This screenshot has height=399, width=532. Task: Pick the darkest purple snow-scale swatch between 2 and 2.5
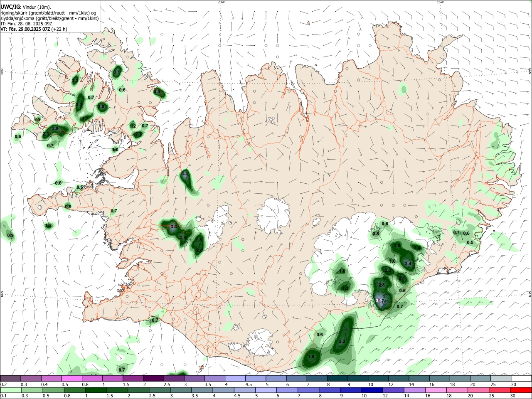point(154,378)
